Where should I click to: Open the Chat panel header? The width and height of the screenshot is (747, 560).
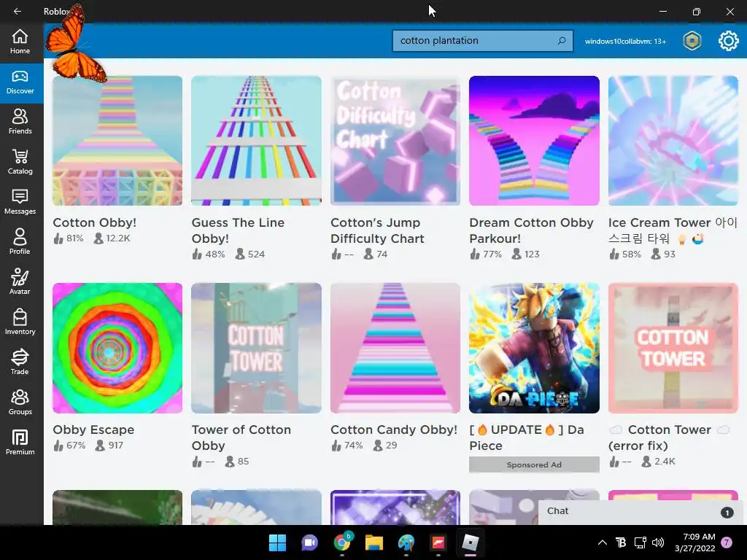point(640,512)
